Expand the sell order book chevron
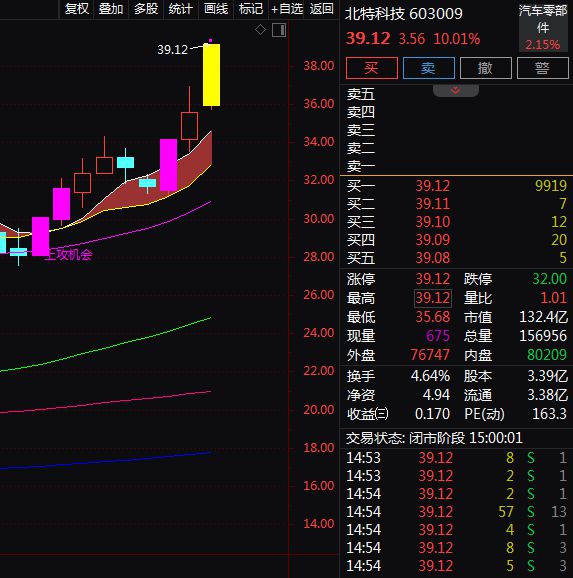Viewport: 573px width, 578px height. click(456, 90)
